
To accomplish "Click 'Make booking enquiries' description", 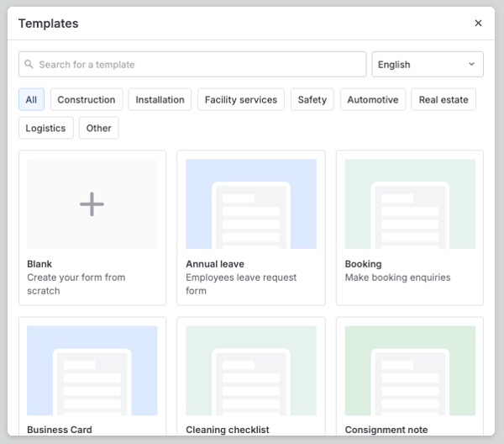I will pos(397,277).
